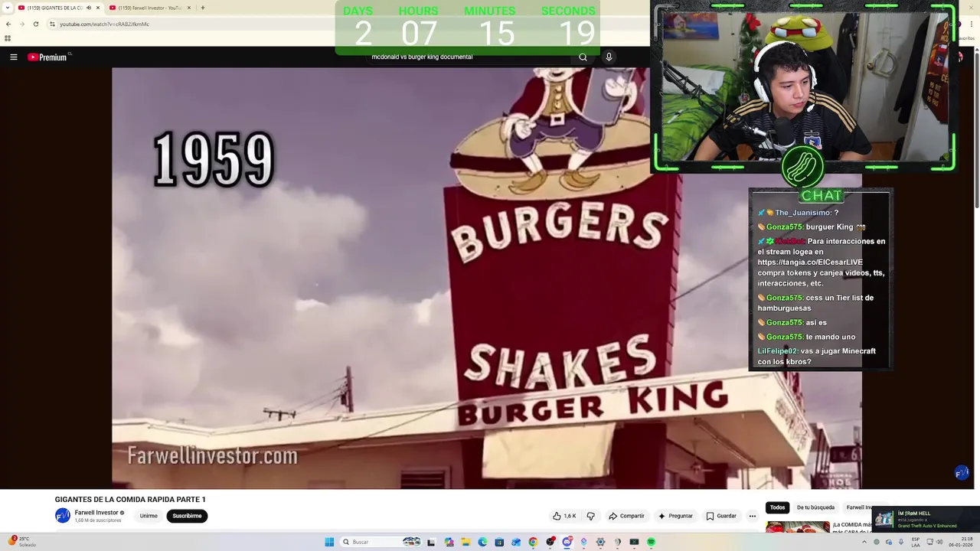Open the La COMIDA suggested video thumbnail
980x551 pixels.
797,527
